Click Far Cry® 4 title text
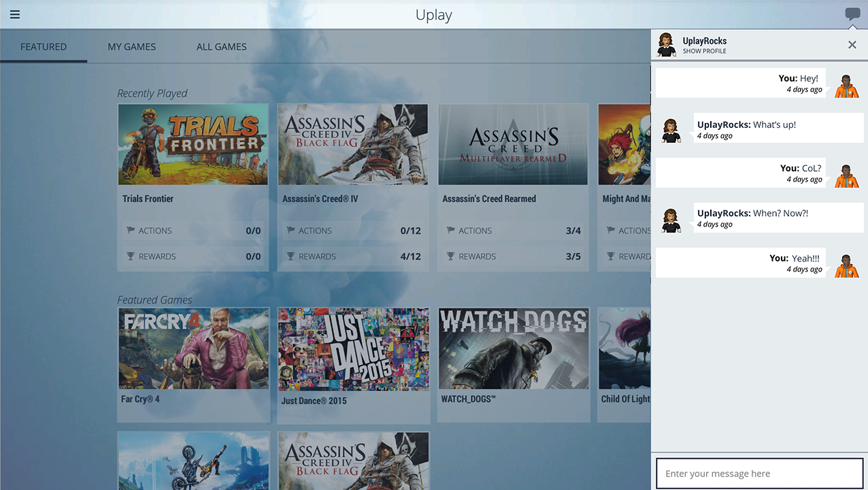 [x=140, y=399]
